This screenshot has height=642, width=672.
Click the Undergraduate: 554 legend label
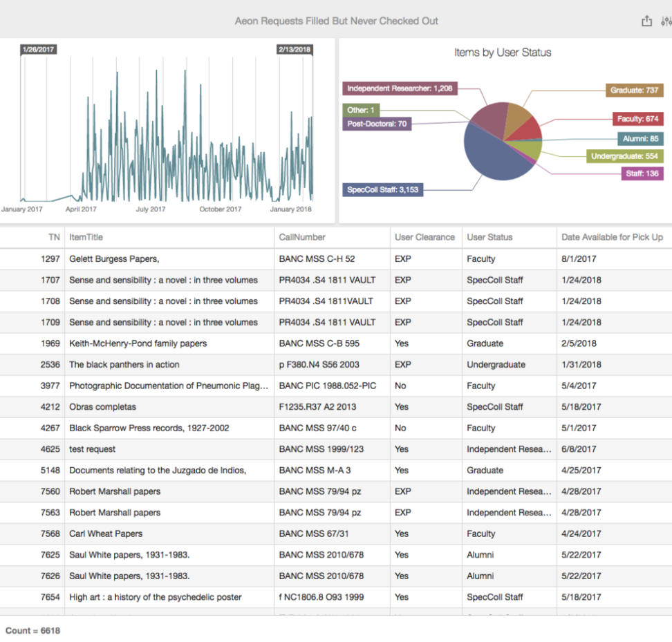[624, 156]
